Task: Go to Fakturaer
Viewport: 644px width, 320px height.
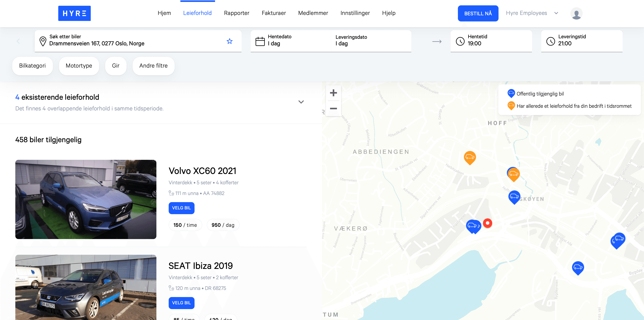Action: pos(274,13)
